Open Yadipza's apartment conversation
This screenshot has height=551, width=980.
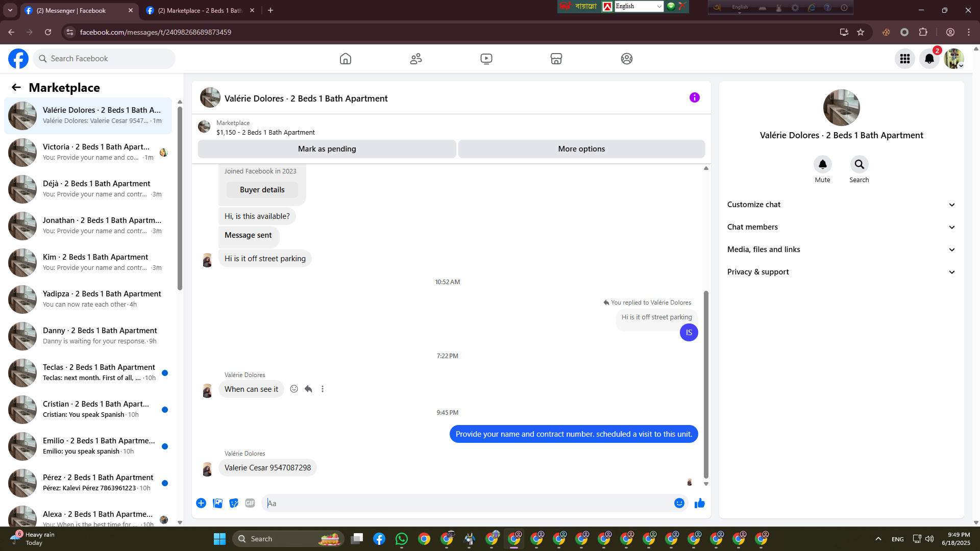click(x=88, y=299)
